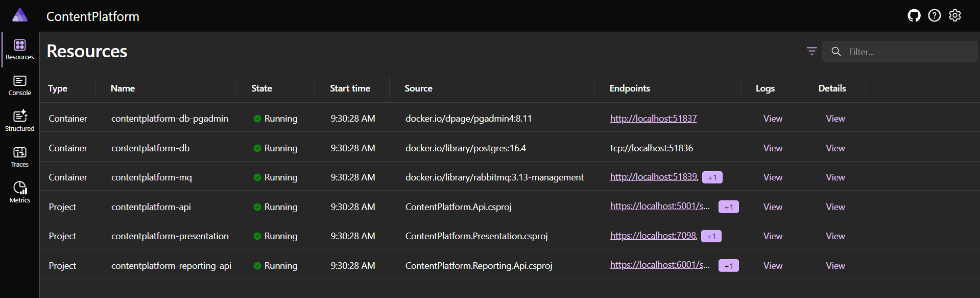Sort by the Name column header
The height and width of the screenshot is (298, 980).
click(123, 88)
